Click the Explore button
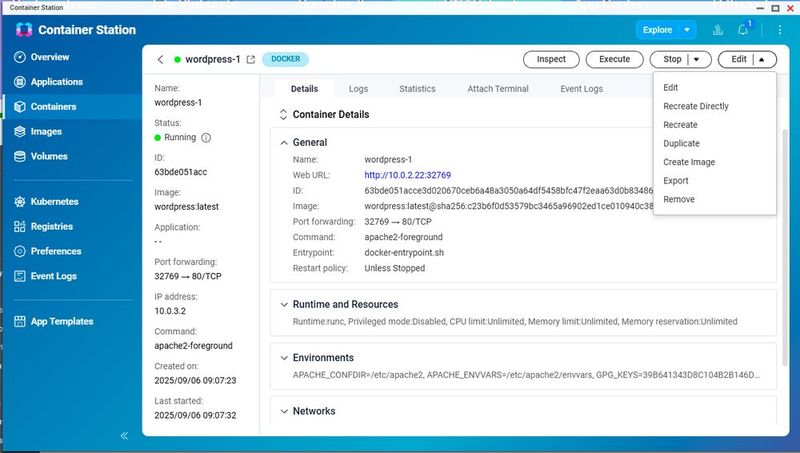Screen dimensions: 800x453 [x=657, y=30]
